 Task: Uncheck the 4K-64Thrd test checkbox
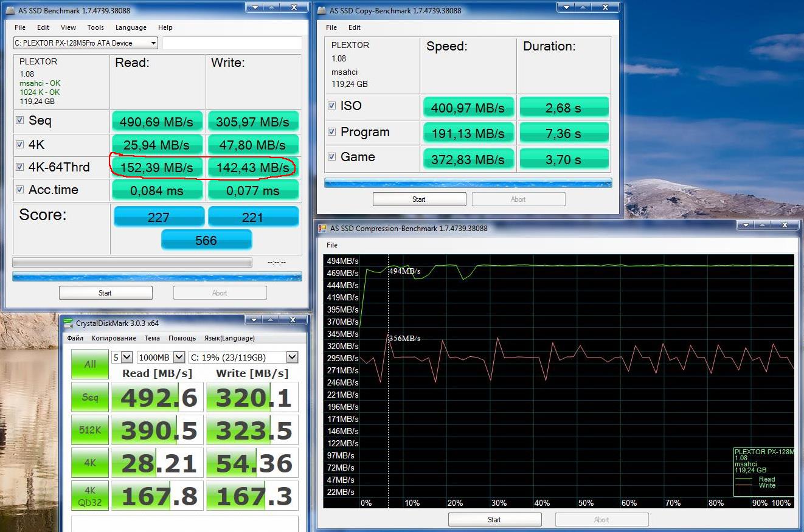click(20, 167)
